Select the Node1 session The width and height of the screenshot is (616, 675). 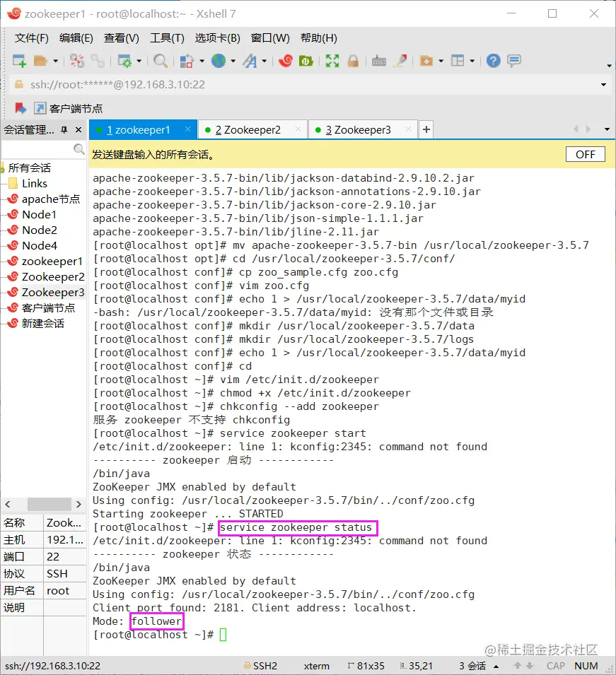pos(39,214)
